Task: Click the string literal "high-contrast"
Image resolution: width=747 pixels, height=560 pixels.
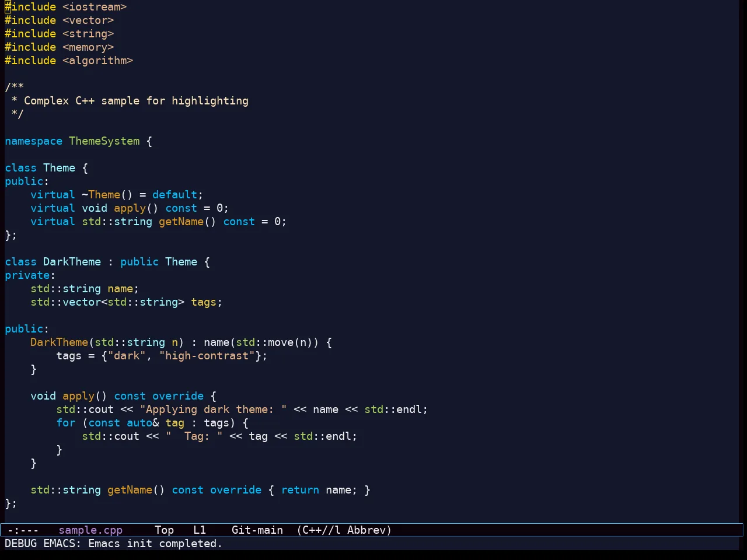Action: [x=207, y=356]
